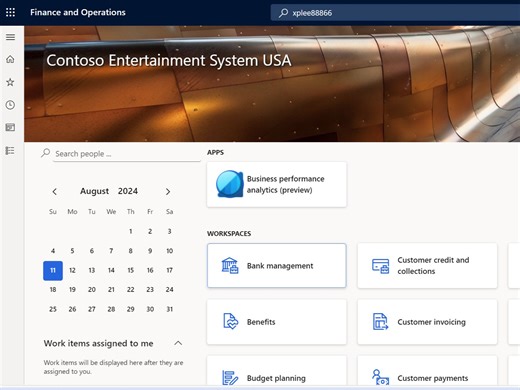Go to previous month in calendar
This screenshot has height=390, width=520.
pos(55,192)
